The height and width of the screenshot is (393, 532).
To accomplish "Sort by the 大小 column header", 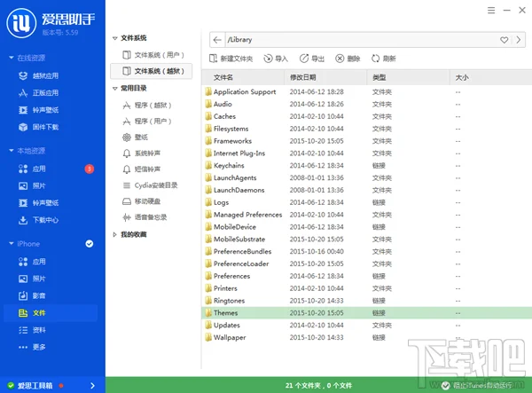I will click(491, 78).
